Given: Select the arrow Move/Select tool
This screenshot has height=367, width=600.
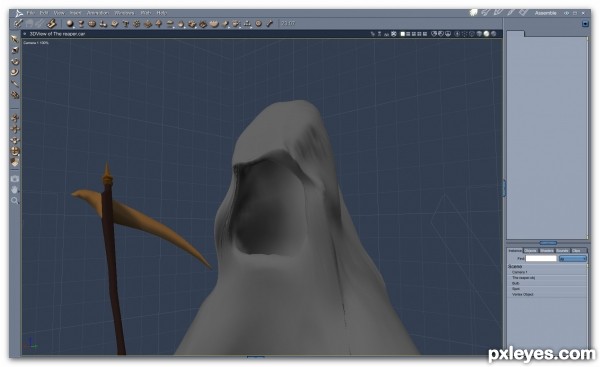Looking at the screenshot, I should [x=15, y=39].
